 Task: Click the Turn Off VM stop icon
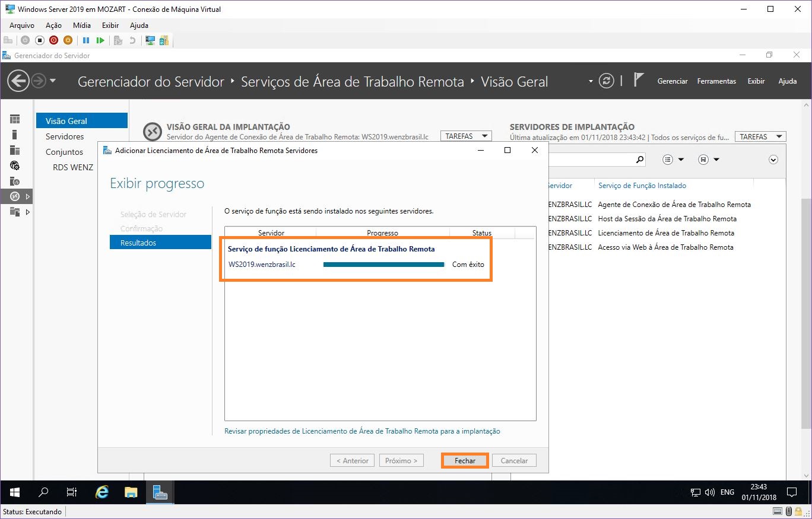click(40, 40)
